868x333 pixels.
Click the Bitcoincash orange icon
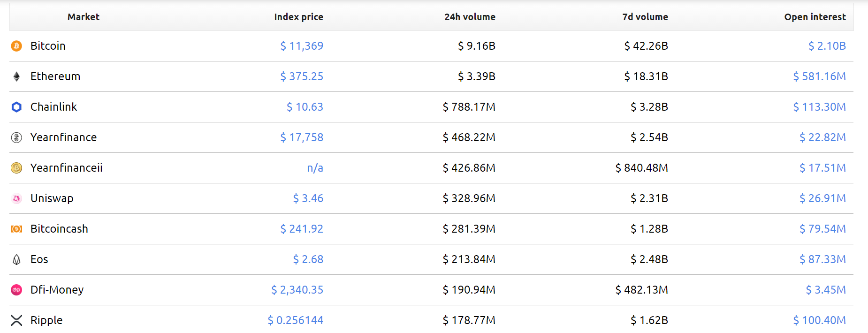[x=16, y=229]
